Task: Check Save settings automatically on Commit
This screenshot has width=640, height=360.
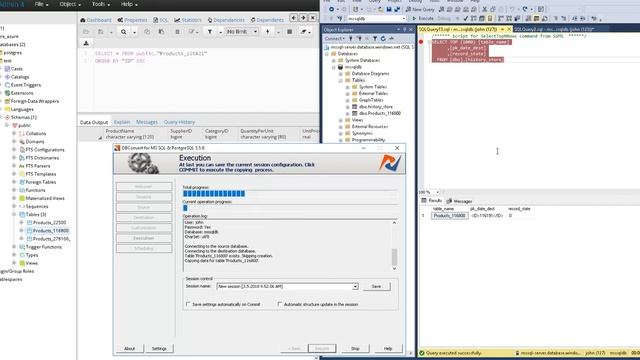Action: (188, 304)
